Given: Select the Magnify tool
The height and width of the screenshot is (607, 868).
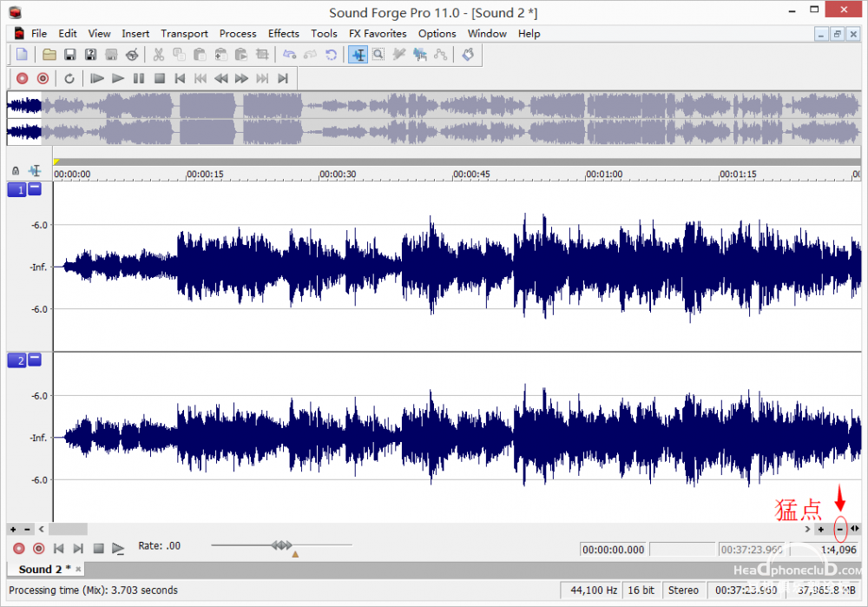Looking at the screenshot, I should pos(378,55).
